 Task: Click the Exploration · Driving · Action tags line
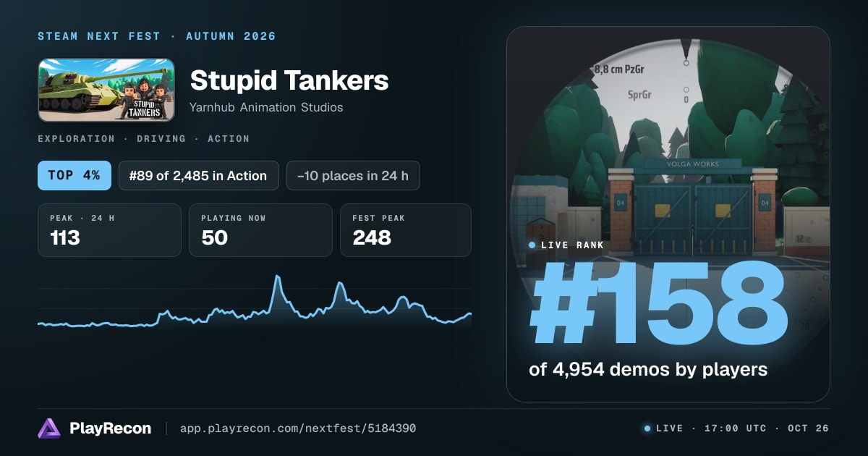[143, 138]
